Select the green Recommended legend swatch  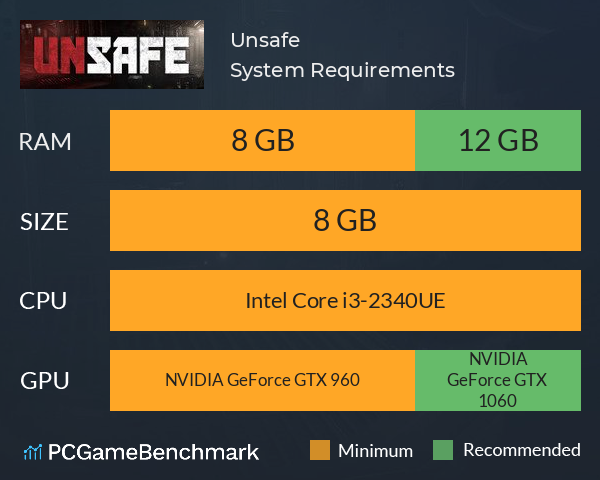(443, 450)
